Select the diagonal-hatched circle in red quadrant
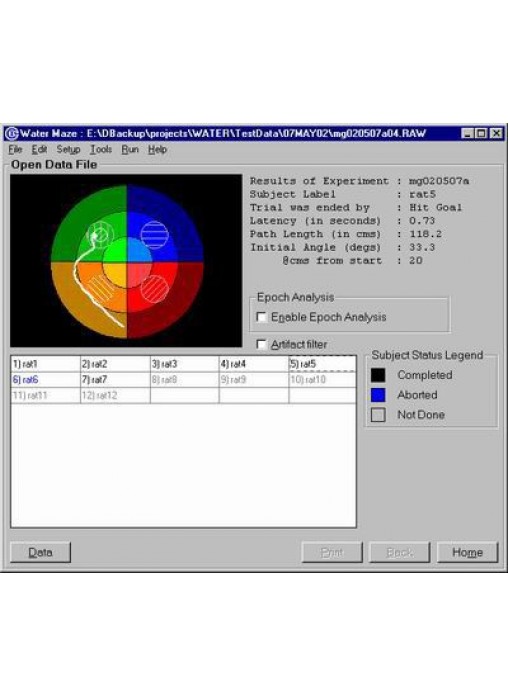The image size is (508, 696). point(155,289)
